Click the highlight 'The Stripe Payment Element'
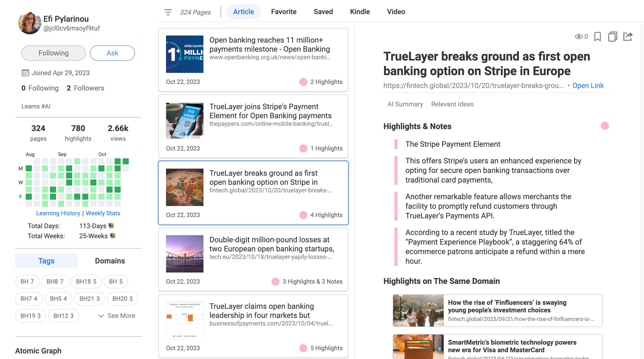Viewport: 644px width, 359px height. pos(453,144)
